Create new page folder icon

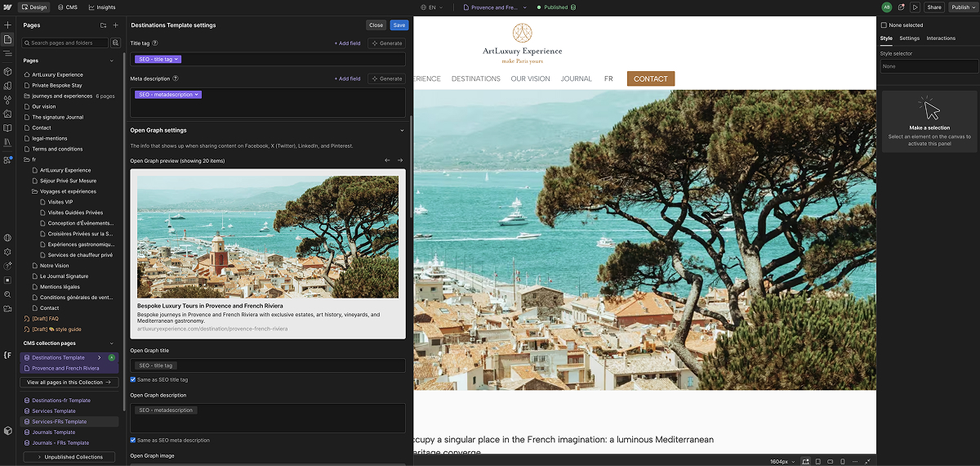coord(103,25)
